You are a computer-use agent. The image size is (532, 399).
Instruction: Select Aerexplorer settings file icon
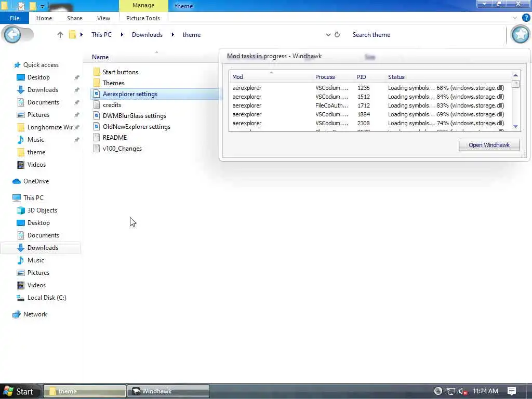point(97,94)
